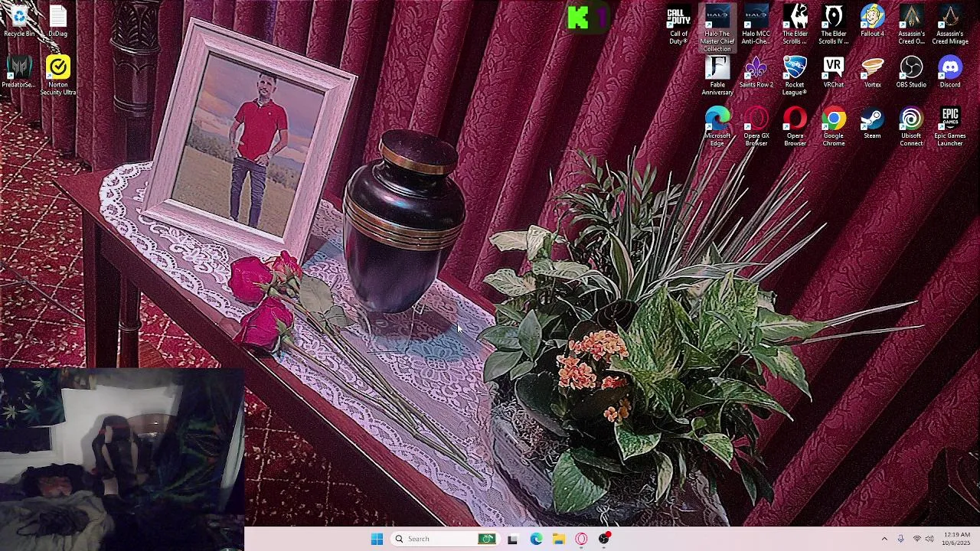Select the Saints Row 2 shortcut

pos(756,73)
